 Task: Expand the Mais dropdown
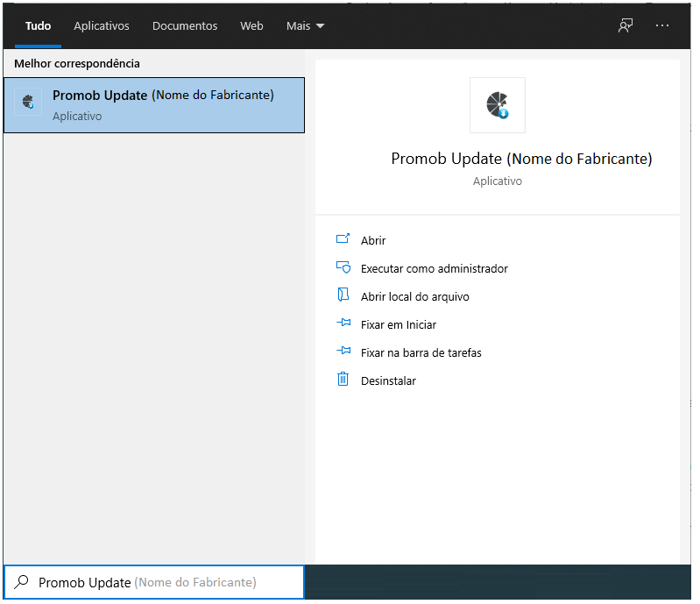(x=306, y=26)
